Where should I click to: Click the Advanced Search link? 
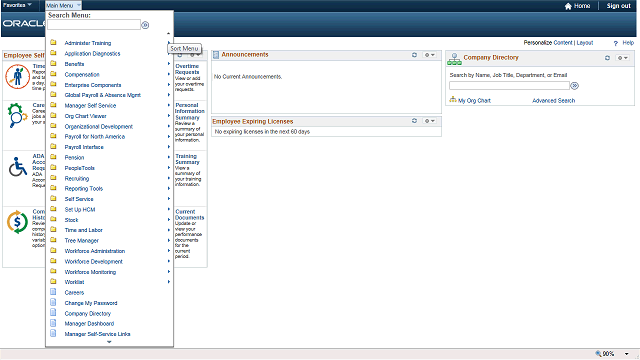click(x=553, y=100)
